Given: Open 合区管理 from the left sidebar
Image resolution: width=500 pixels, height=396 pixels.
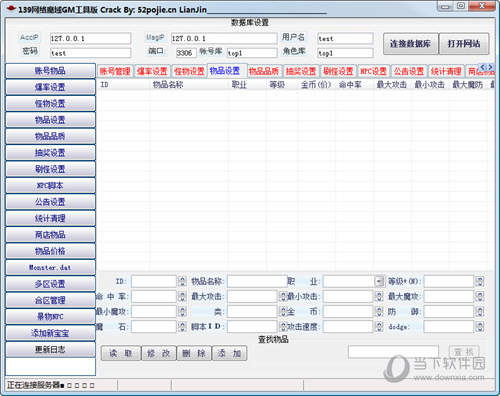Looking at the screenshot, I should 50,300.
